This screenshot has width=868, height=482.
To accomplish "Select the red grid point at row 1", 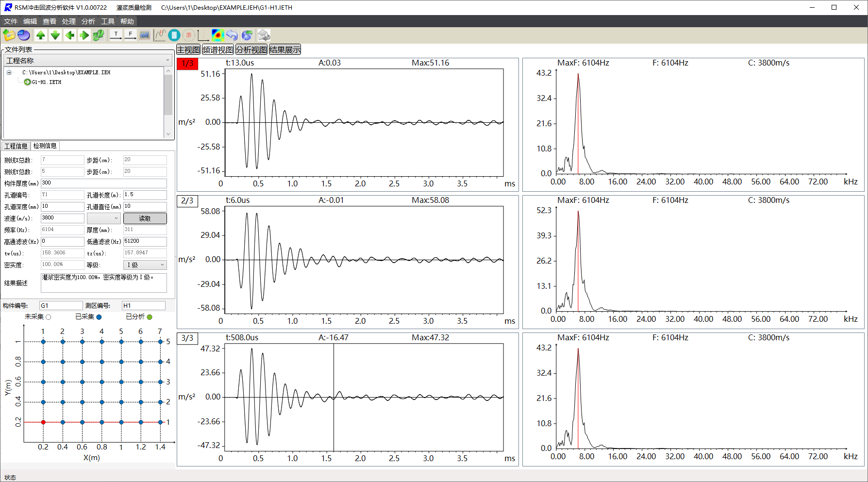I will point(43,422).
